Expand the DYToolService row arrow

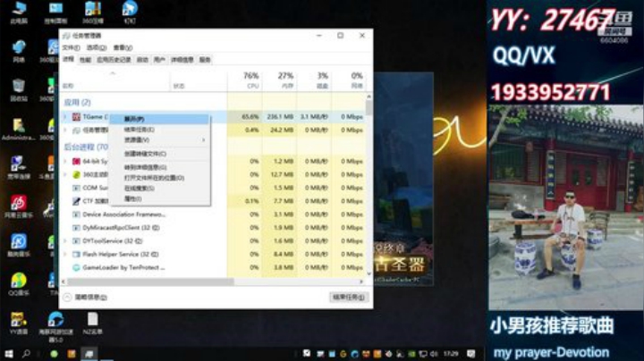65,240
